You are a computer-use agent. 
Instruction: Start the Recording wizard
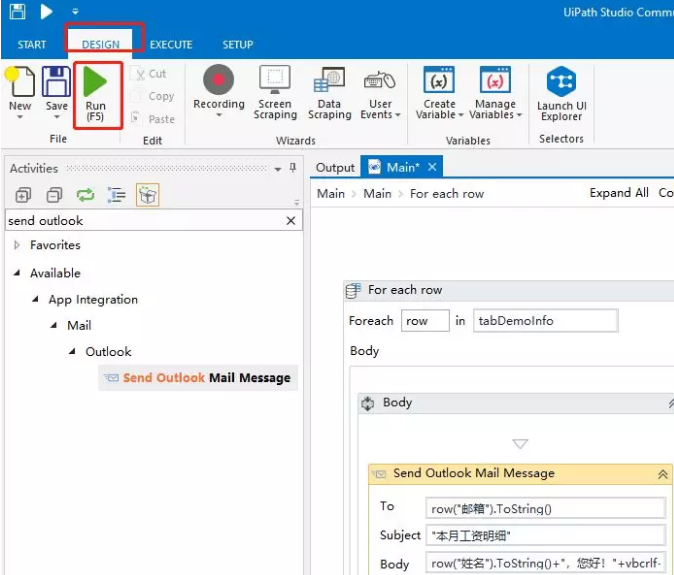pyautogui.click(x=218, y=86)
